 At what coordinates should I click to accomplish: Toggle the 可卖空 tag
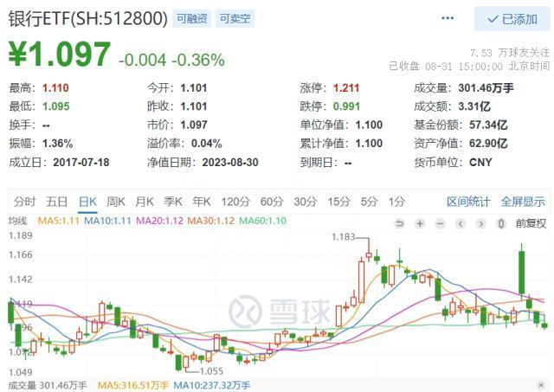[x=235, y=18]
